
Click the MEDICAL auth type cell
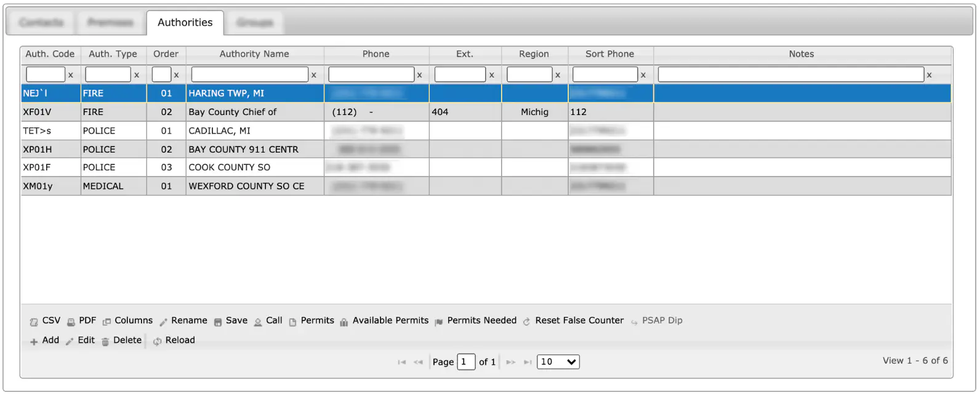tap(114, 186)
